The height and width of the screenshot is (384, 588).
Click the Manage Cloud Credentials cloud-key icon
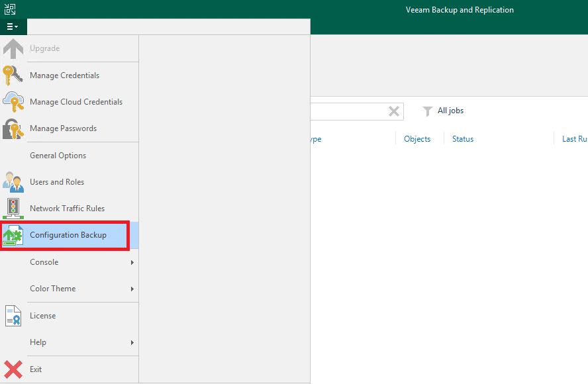(x=13, y=101)
